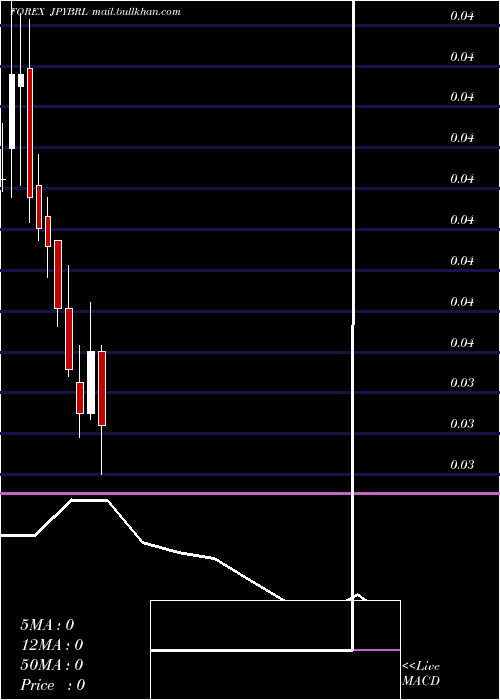Click the MACD white trend line

179,551
